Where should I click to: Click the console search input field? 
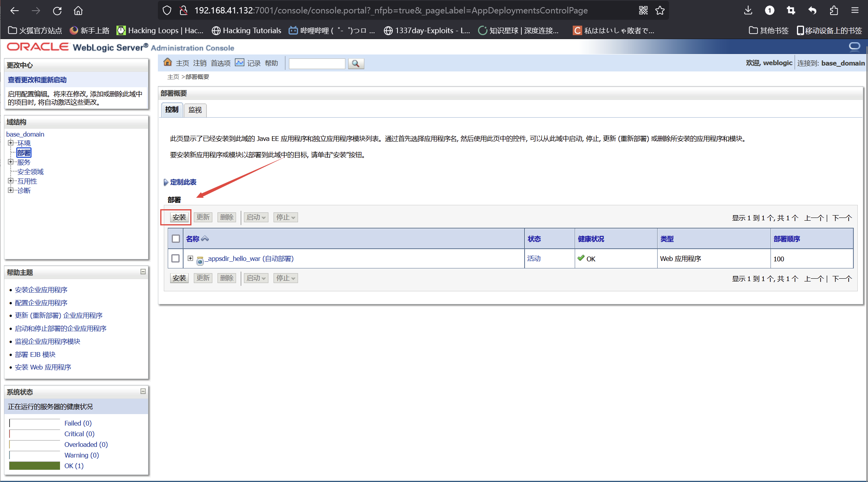317,64
